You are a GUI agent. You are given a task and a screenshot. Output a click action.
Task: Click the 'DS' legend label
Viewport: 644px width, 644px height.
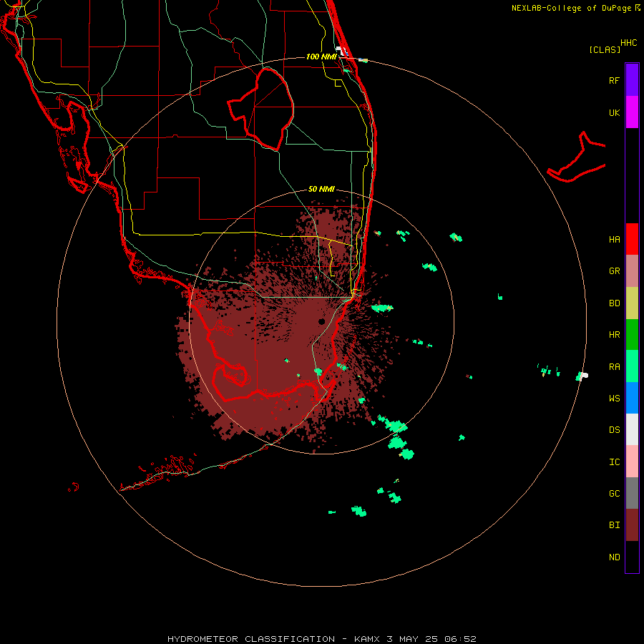614,430
